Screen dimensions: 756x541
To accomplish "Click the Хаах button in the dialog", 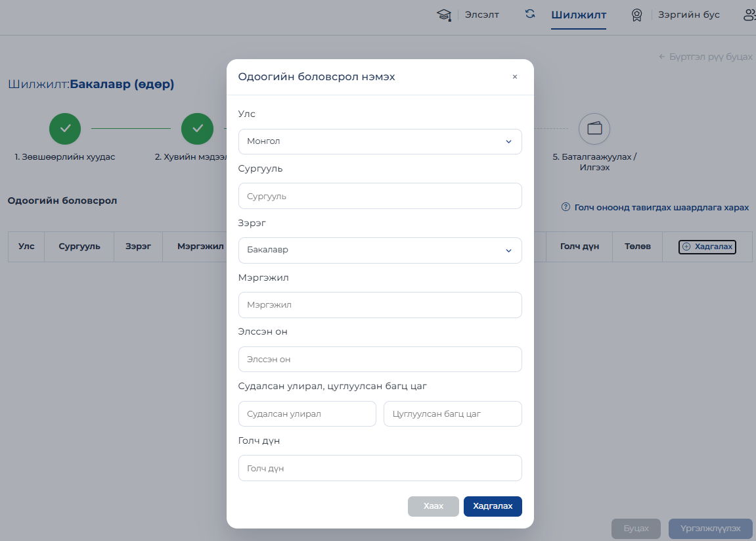I will click(434, 506).
